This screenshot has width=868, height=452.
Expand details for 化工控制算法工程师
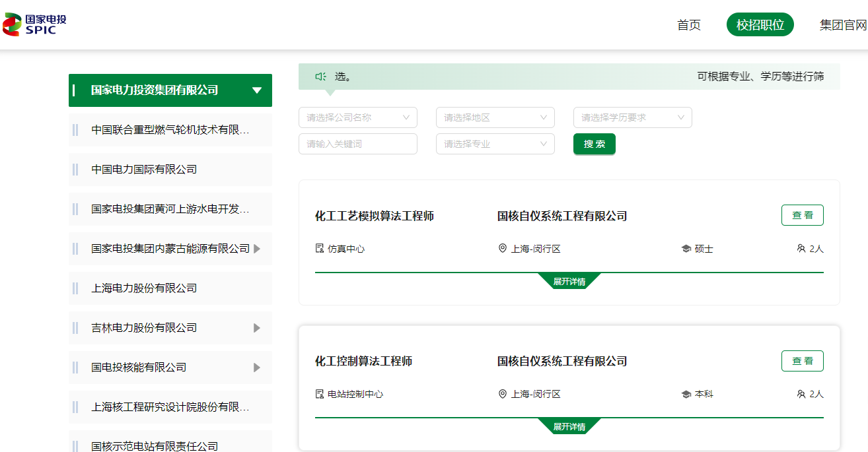569,426
